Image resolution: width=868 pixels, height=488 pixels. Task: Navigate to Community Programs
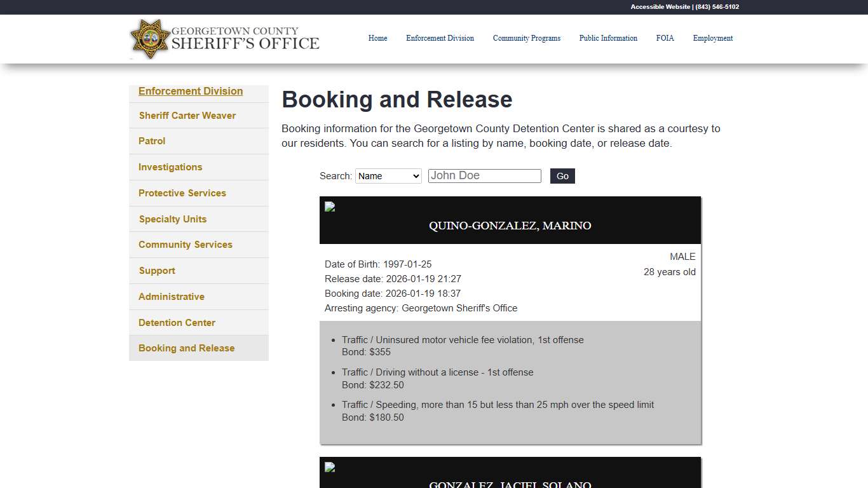coord(526,38)
